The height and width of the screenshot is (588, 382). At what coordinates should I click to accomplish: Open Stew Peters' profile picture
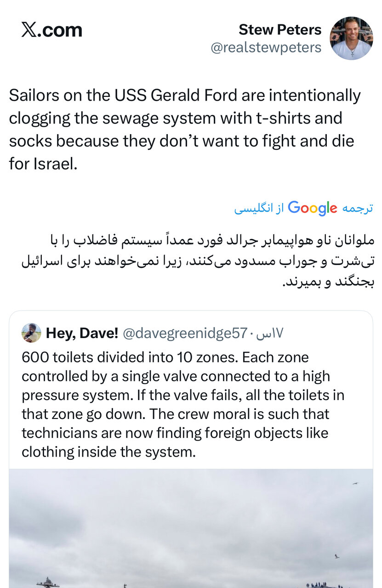click(x=351, y=39)
